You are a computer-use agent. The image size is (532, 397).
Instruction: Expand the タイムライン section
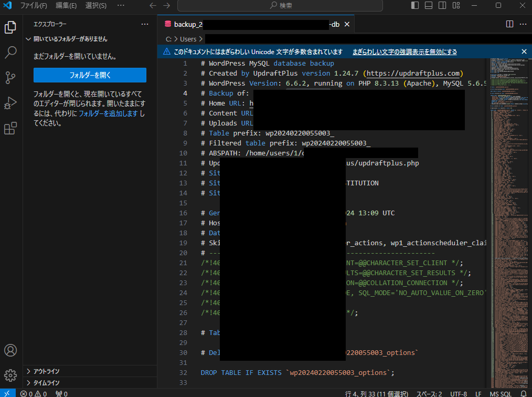(x=46, y=383)
